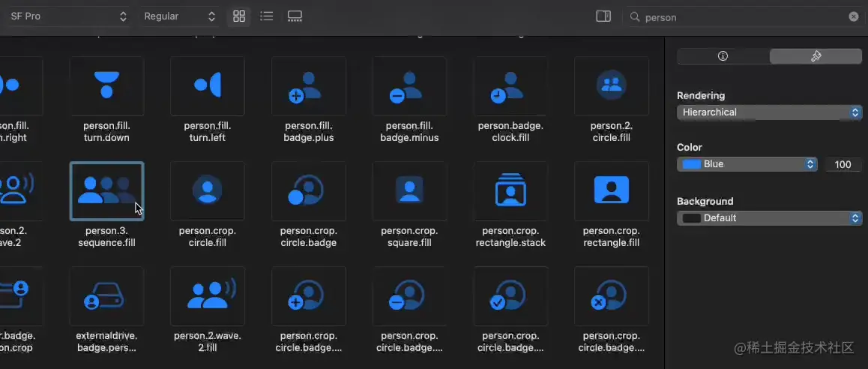Image resolution: width=868 pixels, height=369 pixels.
Task: Open the rendering paintbrush inspector tab
Action: [816, 56]
